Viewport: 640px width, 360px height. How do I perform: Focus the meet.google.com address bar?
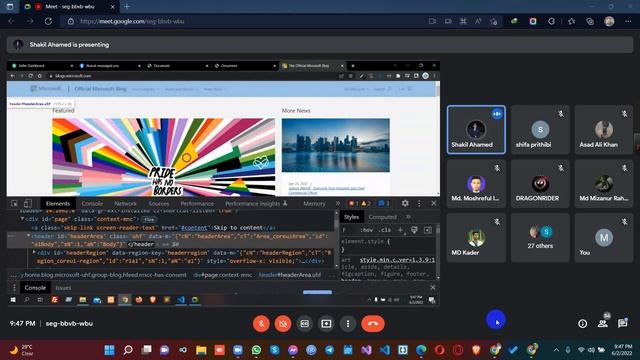pyautogui.click(x=245, y=21)
